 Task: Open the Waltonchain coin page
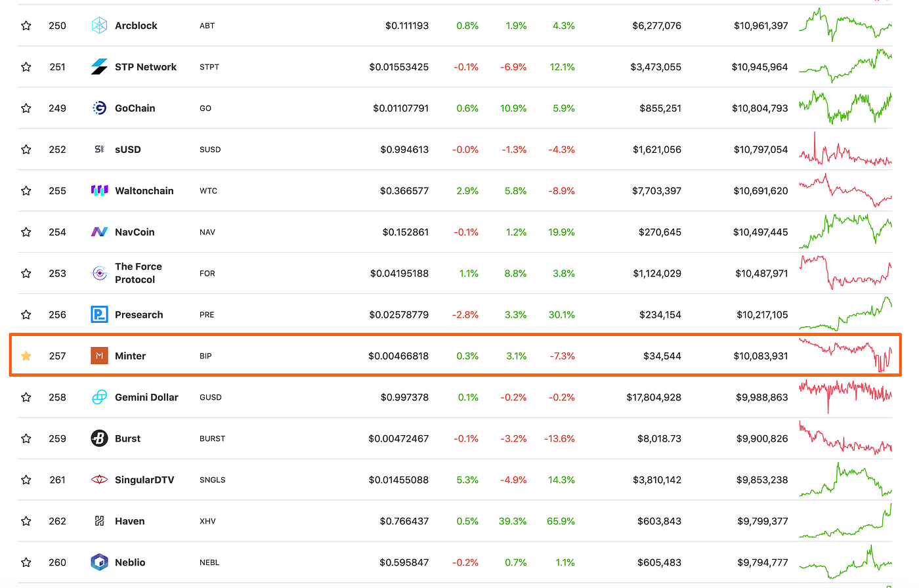coord(144,191)
